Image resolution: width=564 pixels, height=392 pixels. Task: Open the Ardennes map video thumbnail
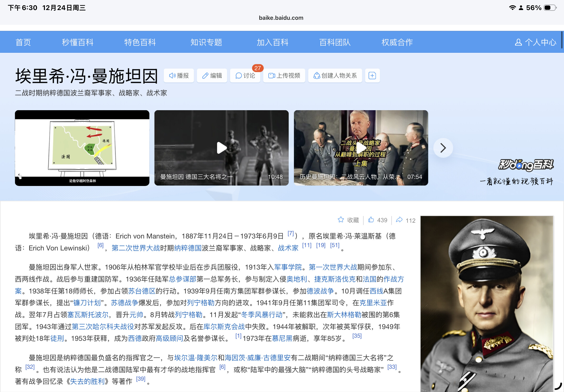[x=82, y=148]
